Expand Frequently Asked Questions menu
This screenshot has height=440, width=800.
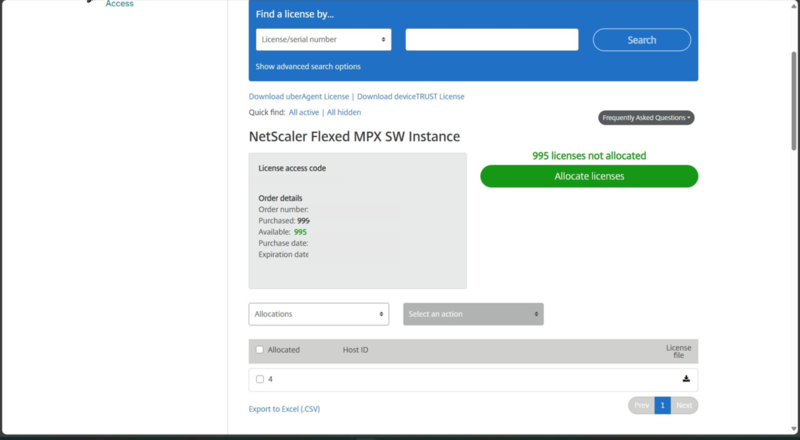coord(646,117)
